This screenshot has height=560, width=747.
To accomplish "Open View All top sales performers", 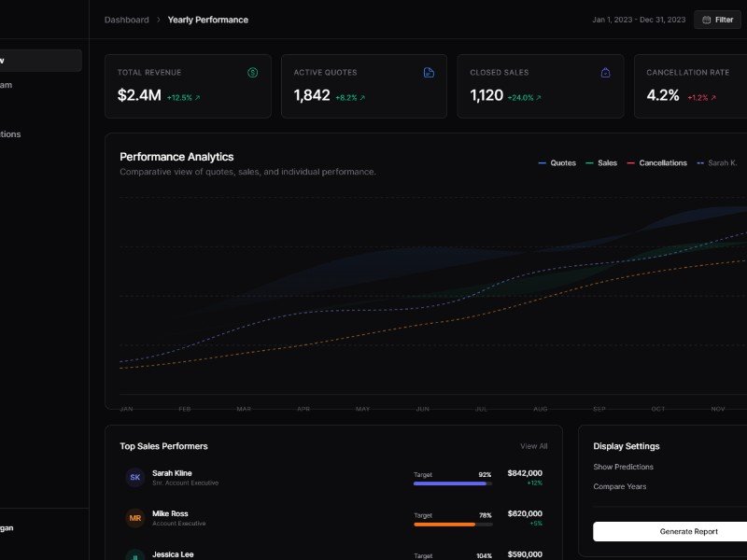I will (533, 446).
